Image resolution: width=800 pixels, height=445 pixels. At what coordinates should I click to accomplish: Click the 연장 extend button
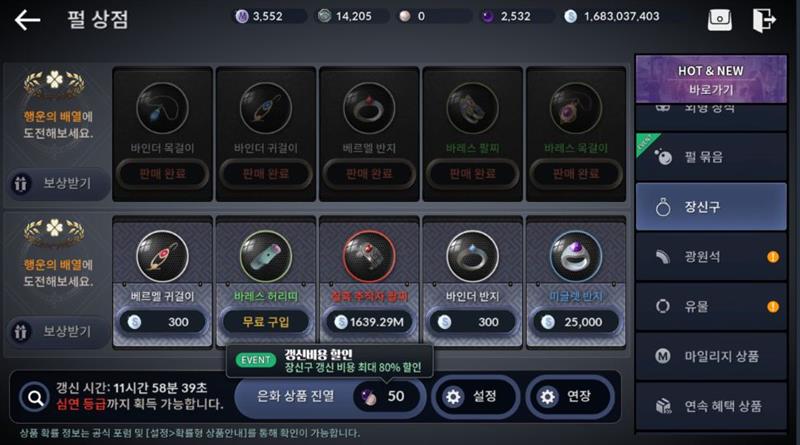coord(569,397)
